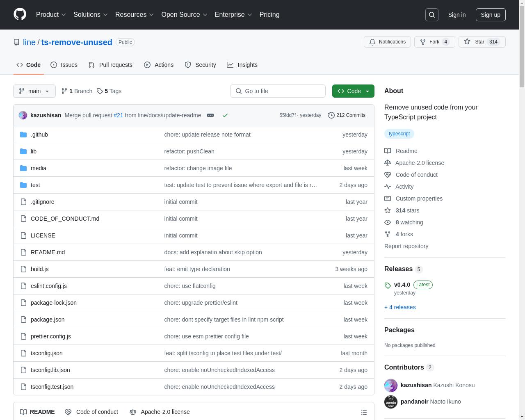
Task: Select the README tab below files
Action: coord(37,412)
